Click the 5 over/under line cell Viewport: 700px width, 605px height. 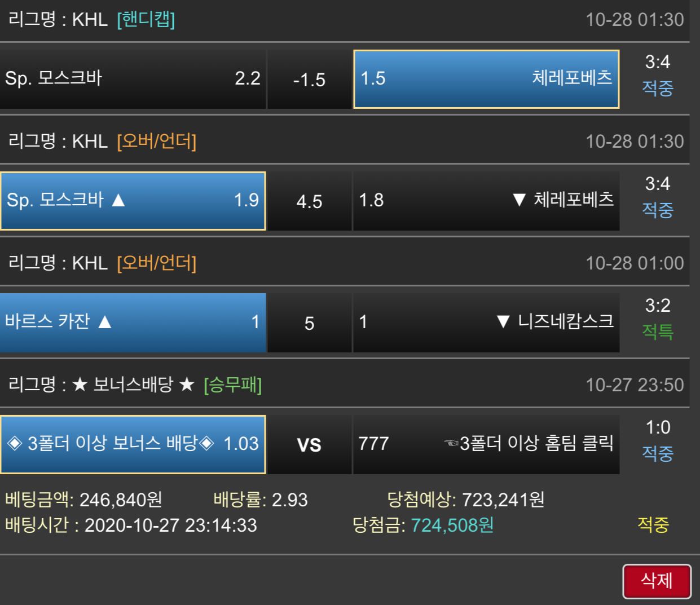tap(309, 323)
